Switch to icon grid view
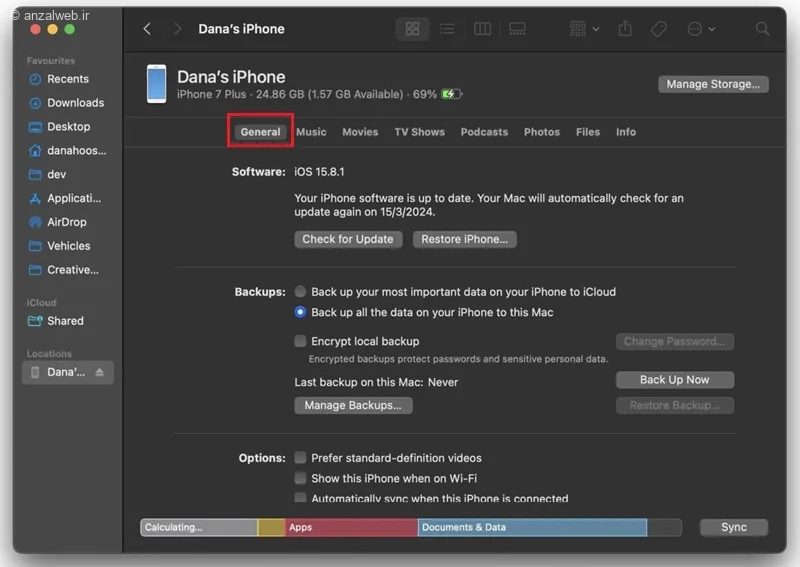The width and height of the screenshot is (800, 567). pyautogui.click(x=412, y=29)
